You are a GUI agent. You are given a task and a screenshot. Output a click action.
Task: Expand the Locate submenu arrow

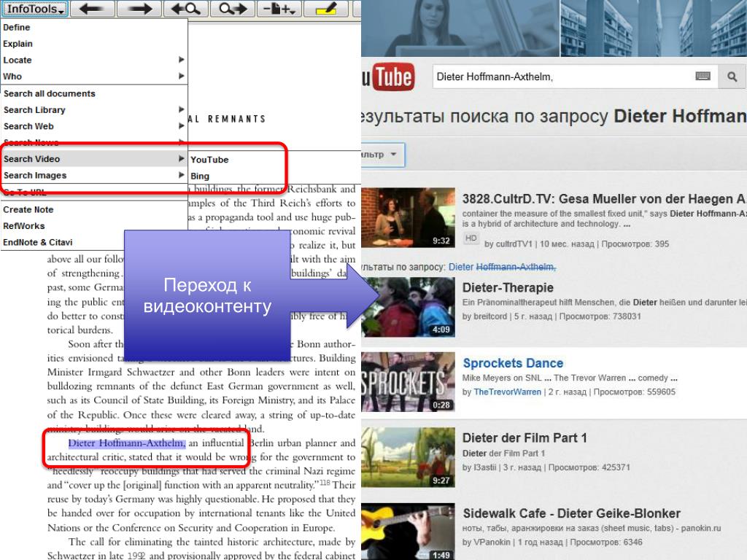tap(181, 60)
